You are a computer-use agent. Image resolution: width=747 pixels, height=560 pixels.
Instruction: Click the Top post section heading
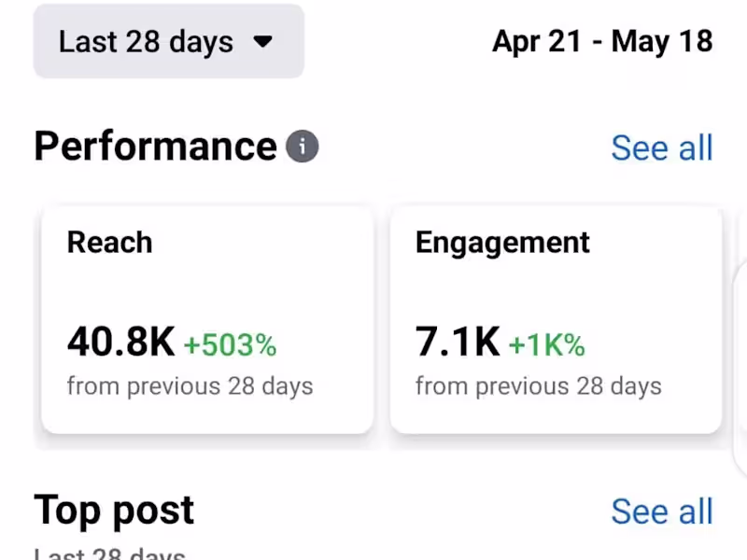click(114, 511)
